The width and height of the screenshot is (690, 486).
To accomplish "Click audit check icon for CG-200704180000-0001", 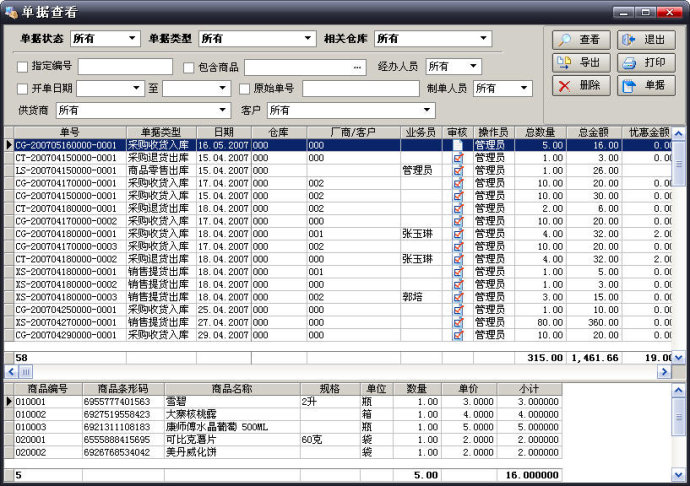I will coord(458,234).
